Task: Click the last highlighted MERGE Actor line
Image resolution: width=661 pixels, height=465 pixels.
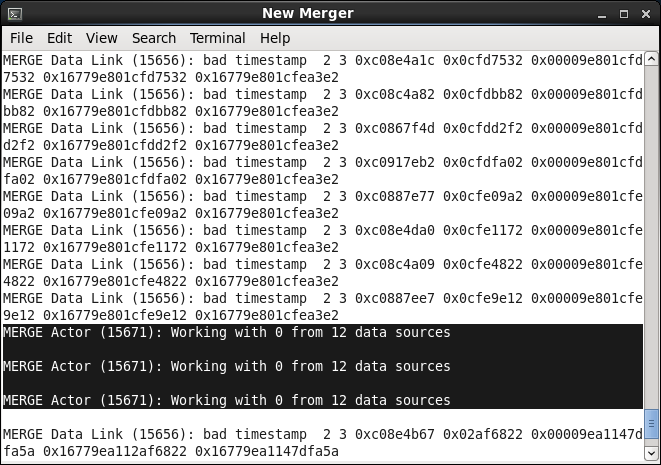Action: click(x=227, y=400)
